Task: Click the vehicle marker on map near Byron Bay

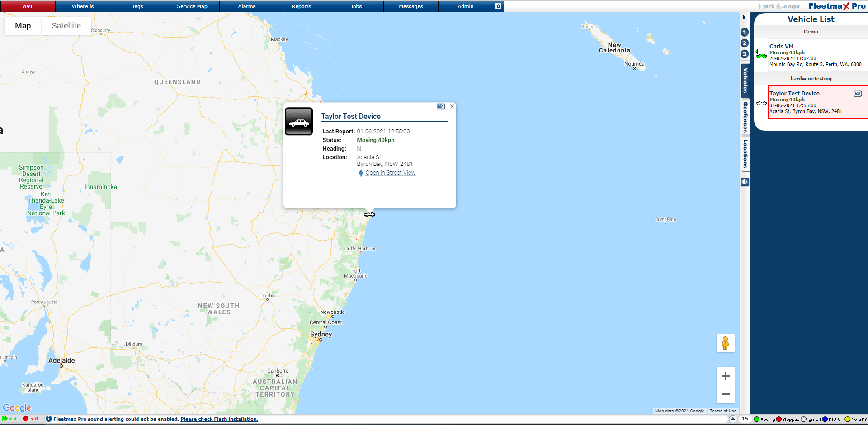Action: point(369,214)
